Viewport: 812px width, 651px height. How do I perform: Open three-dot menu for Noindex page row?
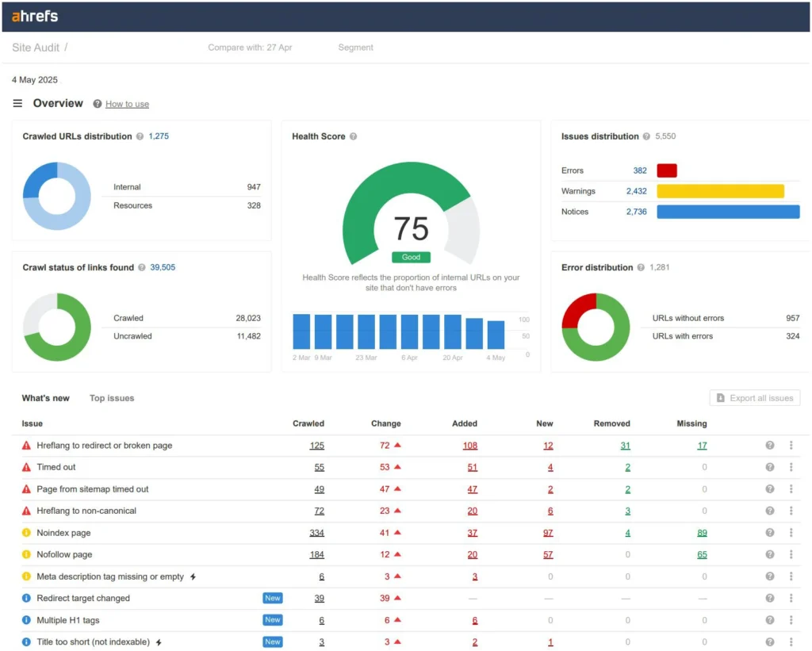click(791, 532)
